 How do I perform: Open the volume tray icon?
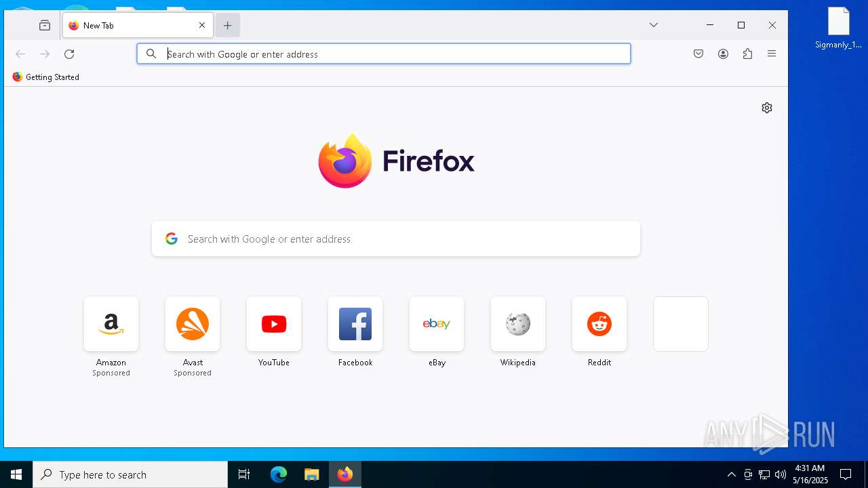pos(780,474)
